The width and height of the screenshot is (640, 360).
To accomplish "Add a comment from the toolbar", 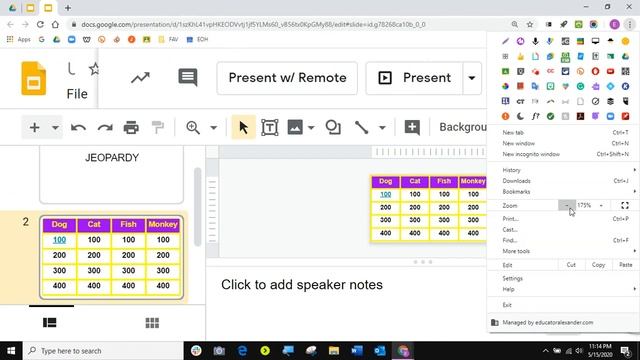I will coord(412,127).
